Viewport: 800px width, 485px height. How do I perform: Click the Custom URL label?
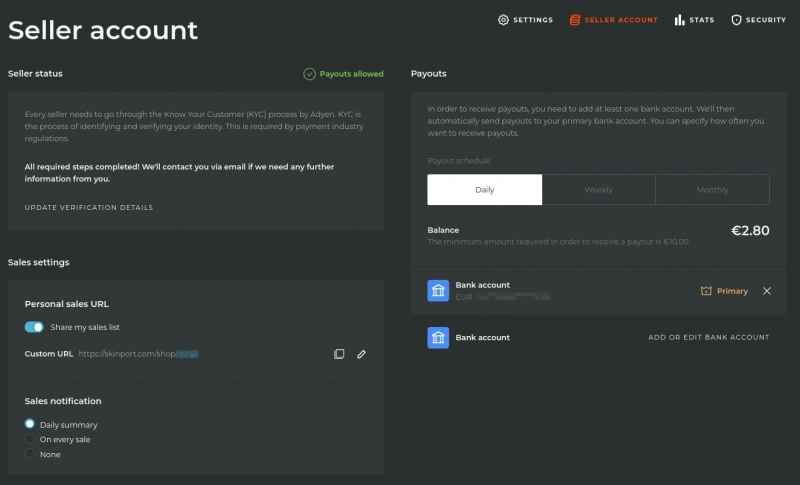(x=48, y=354)
